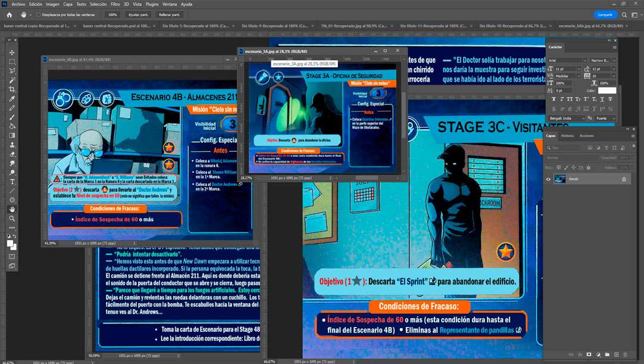Screen dimensions: 644x364
Task: Add a layer mask in Capas panel
Action: [x=589, y=354]
